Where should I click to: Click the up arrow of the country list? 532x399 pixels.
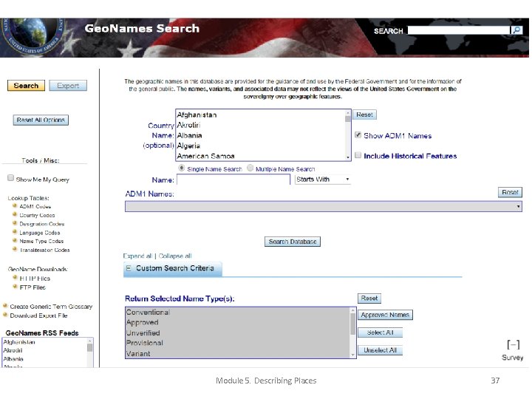(348, 112)
